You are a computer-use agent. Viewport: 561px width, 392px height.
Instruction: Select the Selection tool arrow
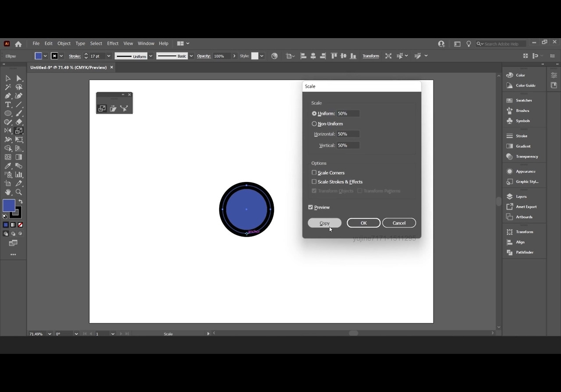(x=8, y=78)
